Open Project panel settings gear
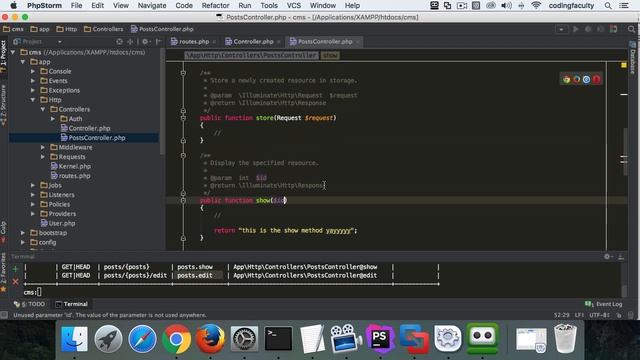Image resolution: width=640 pixels, height=360 pixels. pos(145,42)
